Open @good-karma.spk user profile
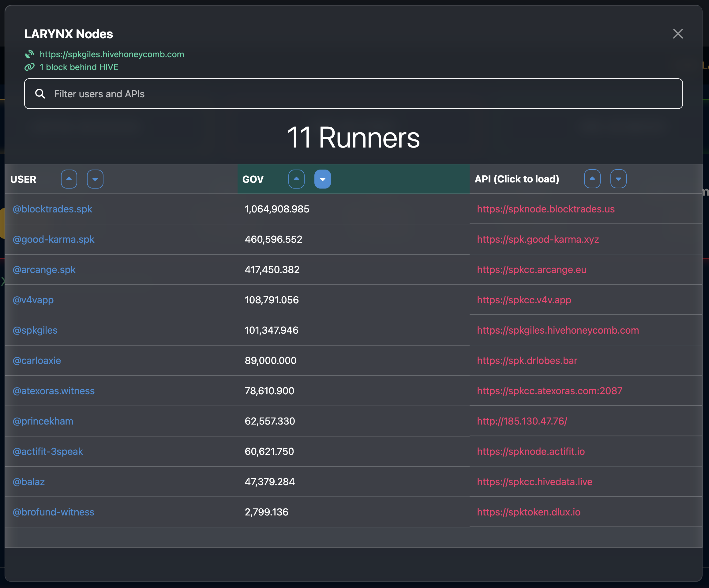709x588 pixels. [53, 239]
